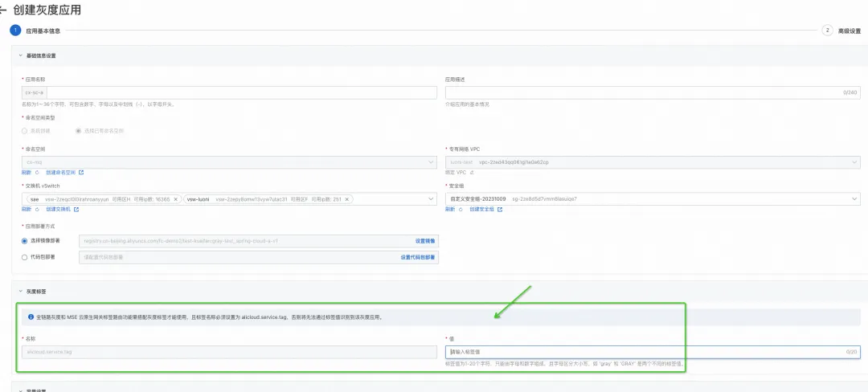
Task: Select the 代码包部署 radio button
Action: [x=24, y=257]
